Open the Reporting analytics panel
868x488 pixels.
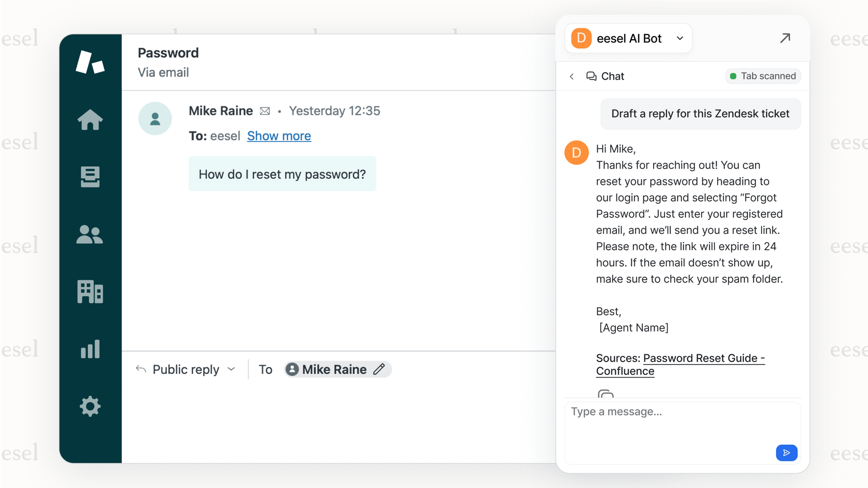coord(90,349)
